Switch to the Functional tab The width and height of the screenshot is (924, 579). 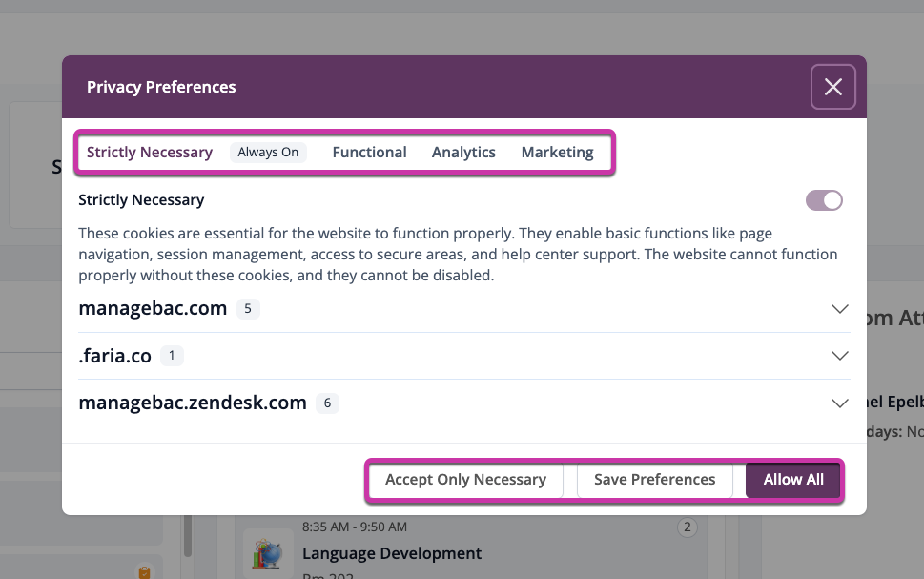(369, 153)
